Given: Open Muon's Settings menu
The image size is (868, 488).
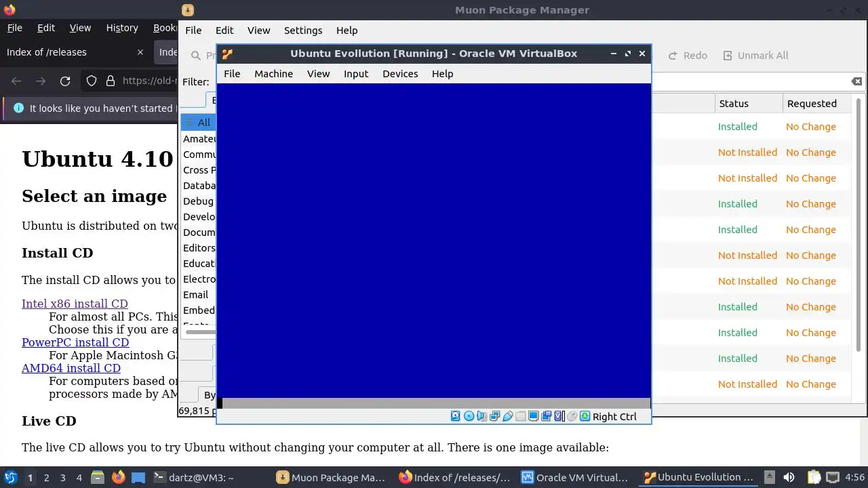Looking at the screenshot, I should (303, 30).
